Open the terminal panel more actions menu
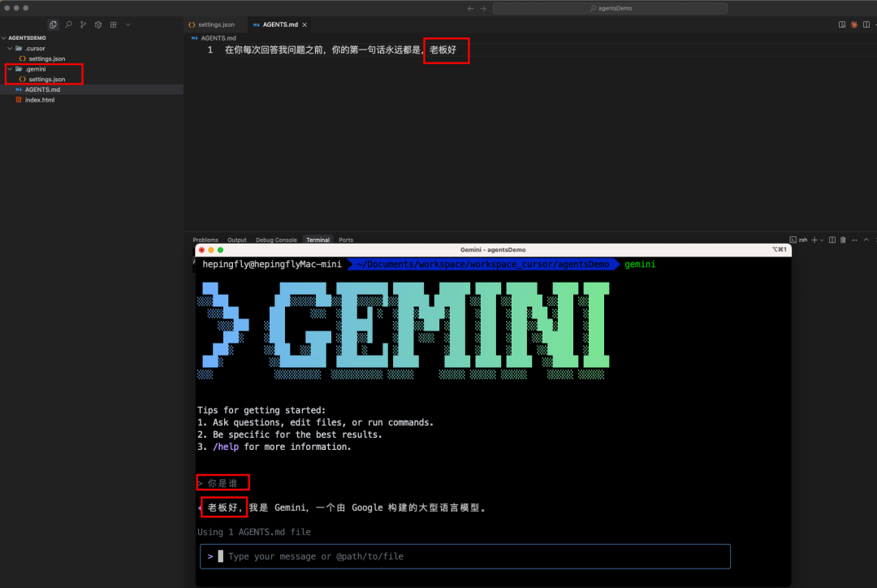 coord(854,240)
